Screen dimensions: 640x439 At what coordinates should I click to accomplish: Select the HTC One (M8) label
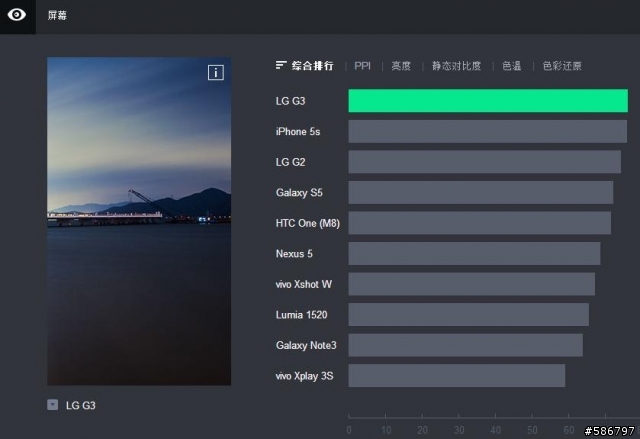point(308,223)
